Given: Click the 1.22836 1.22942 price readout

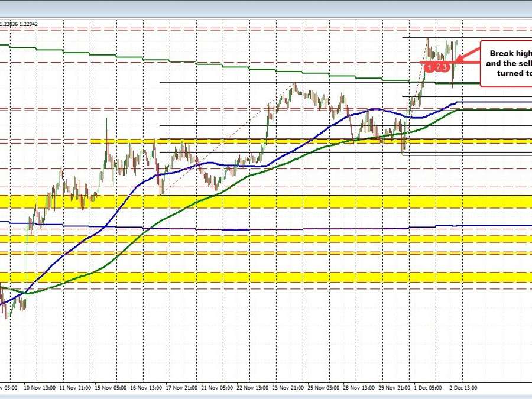Looking at the screenshot, I should [x=20, y=24].
